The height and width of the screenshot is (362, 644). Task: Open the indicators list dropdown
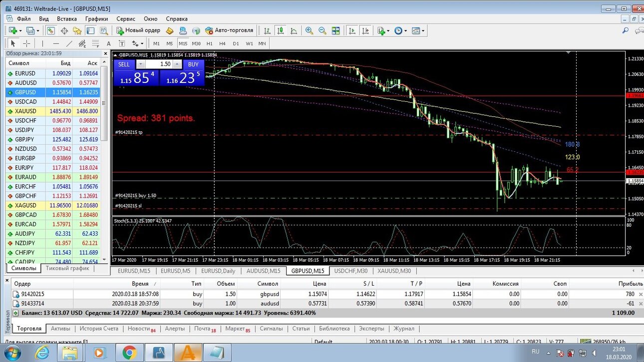click(x=383, y=30)
